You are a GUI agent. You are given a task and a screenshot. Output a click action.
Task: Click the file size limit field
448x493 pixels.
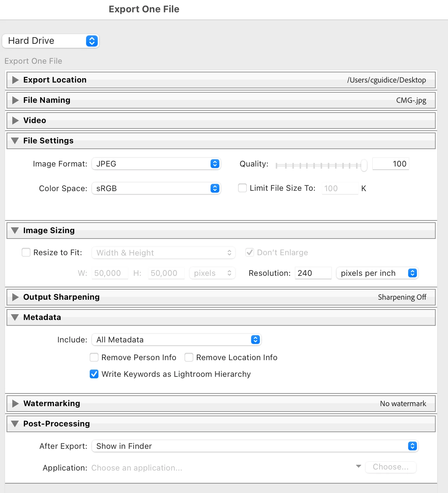[340, 189]
